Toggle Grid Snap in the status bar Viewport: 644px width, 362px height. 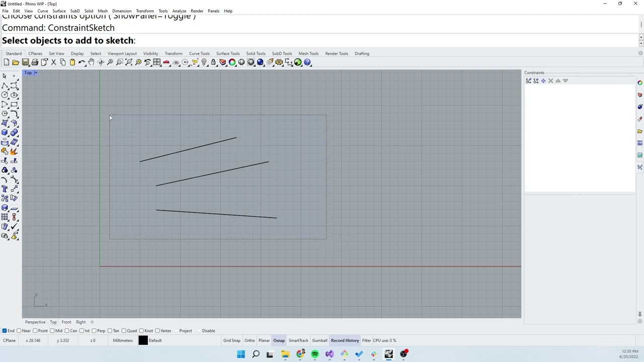pos(232,340)
